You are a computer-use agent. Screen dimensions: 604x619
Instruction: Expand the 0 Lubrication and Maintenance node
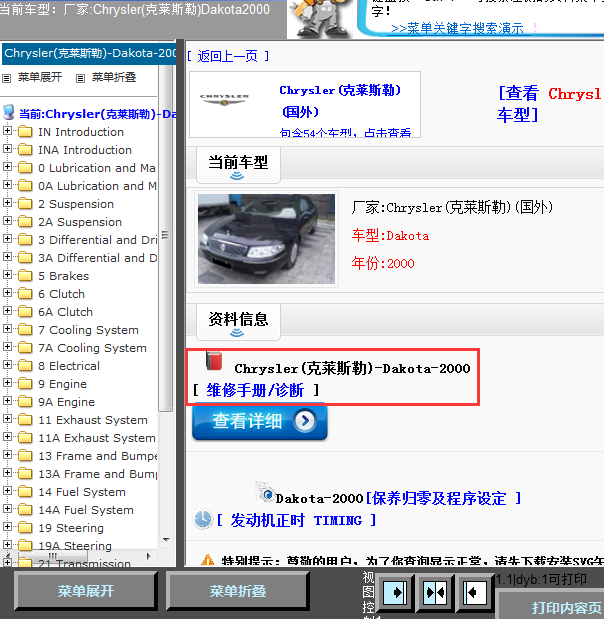click(x=7, y=167)
